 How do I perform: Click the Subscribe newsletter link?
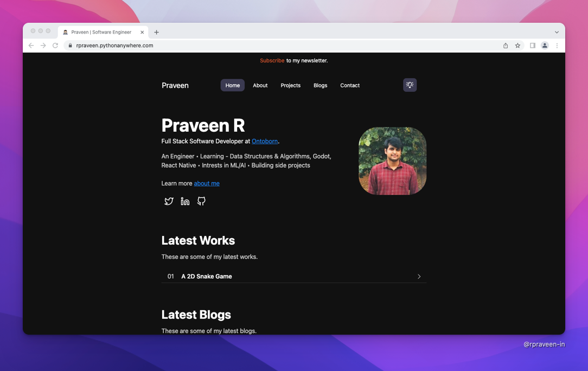click(x=272, y=60)
